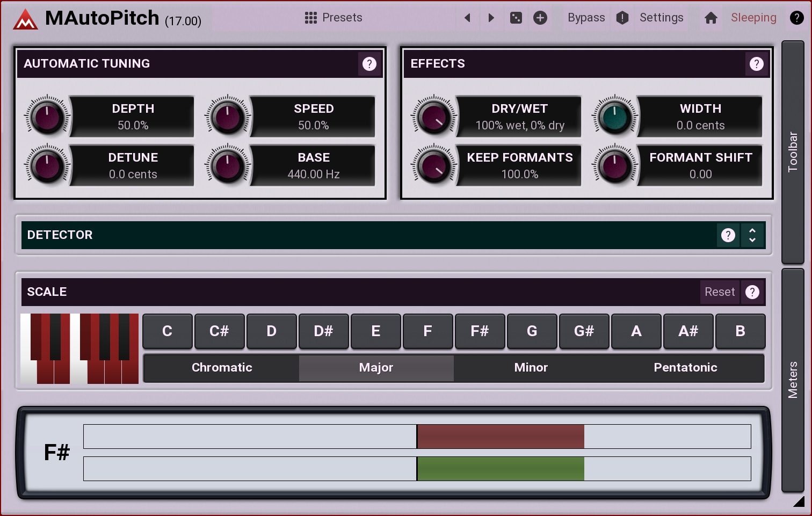The image size is (812, 516).
Task: Click the add preset plus icon
Action: pyautogui.click(x=540, y=18)
